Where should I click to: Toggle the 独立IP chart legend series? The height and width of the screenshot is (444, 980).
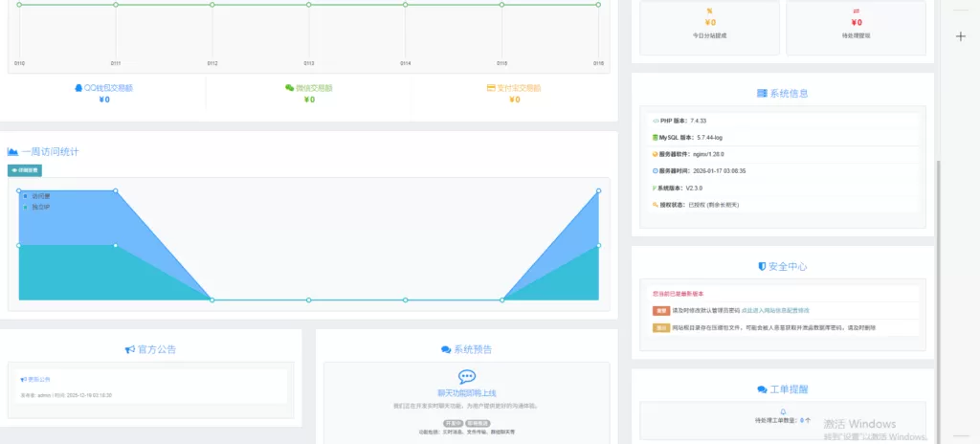[x=40, y=207]
